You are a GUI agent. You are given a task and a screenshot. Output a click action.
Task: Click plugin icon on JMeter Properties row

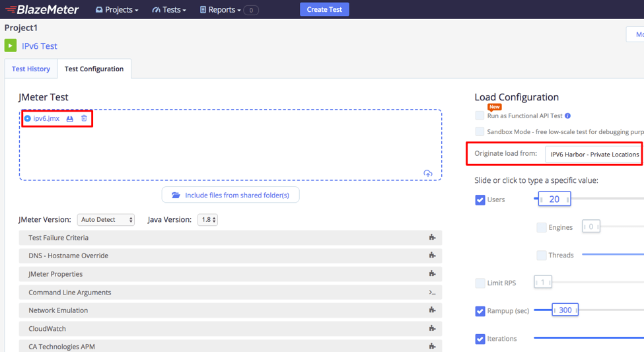pos(432,273)
